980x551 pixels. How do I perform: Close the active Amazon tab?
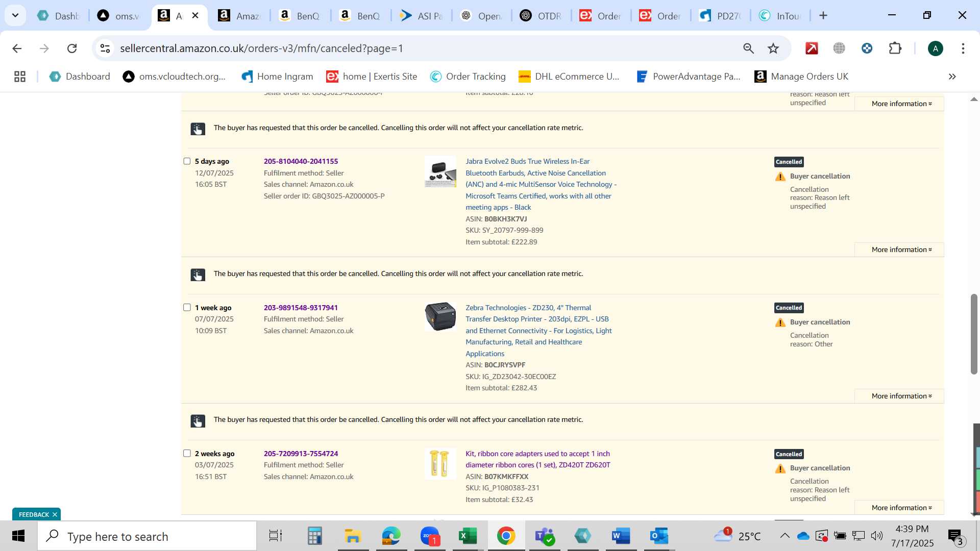[x=195, y=16]
